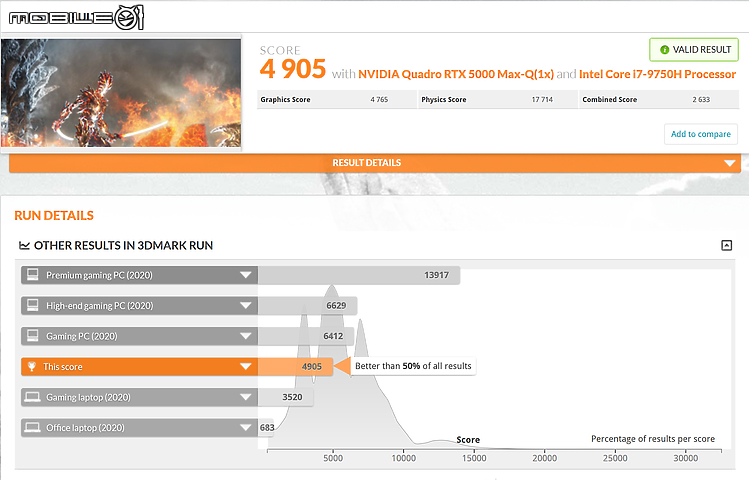Screen dimensions: 749x480
Task: Collapse the Other Results in 3DMark Run panel
Action: 727,245
